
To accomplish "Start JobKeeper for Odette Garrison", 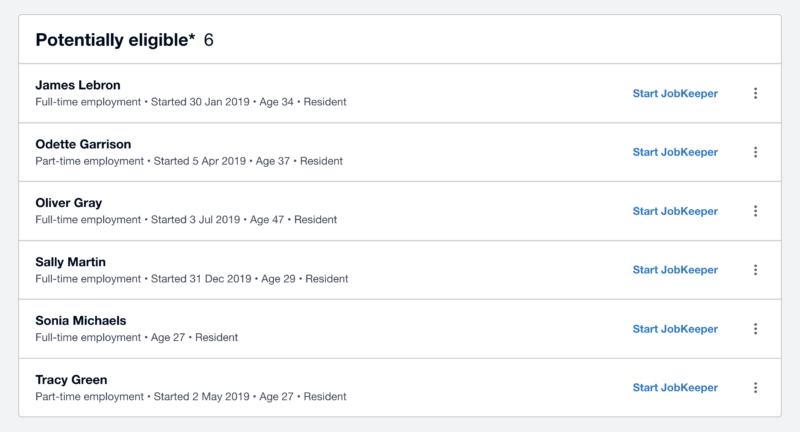I will [675, 152].
